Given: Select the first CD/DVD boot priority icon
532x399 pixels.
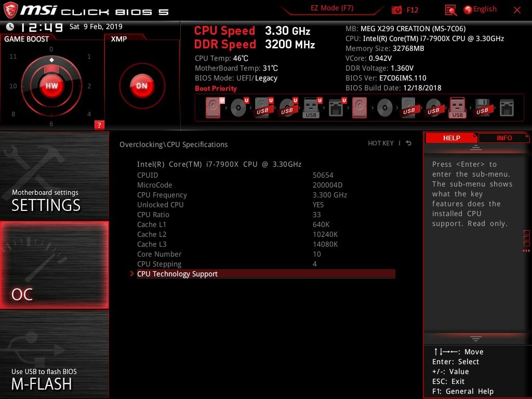Looking at the screenshot, I should 238,108.
